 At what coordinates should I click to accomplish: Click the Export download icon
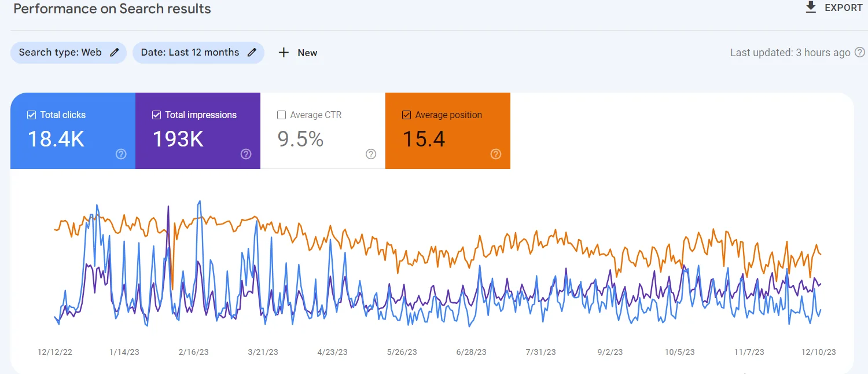point(811,8)
